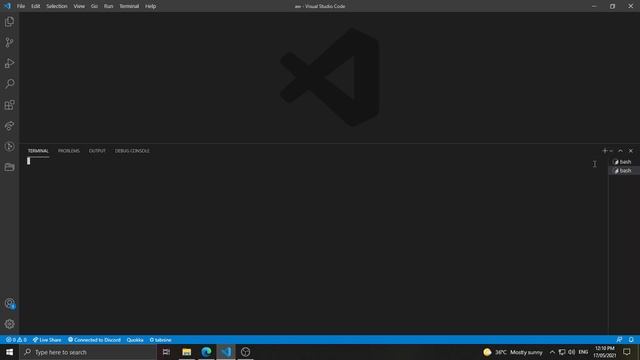Open the Live Share activity bar icon
Image resolution: width=640 pixels, height=360 pixels.
point(9,126)
